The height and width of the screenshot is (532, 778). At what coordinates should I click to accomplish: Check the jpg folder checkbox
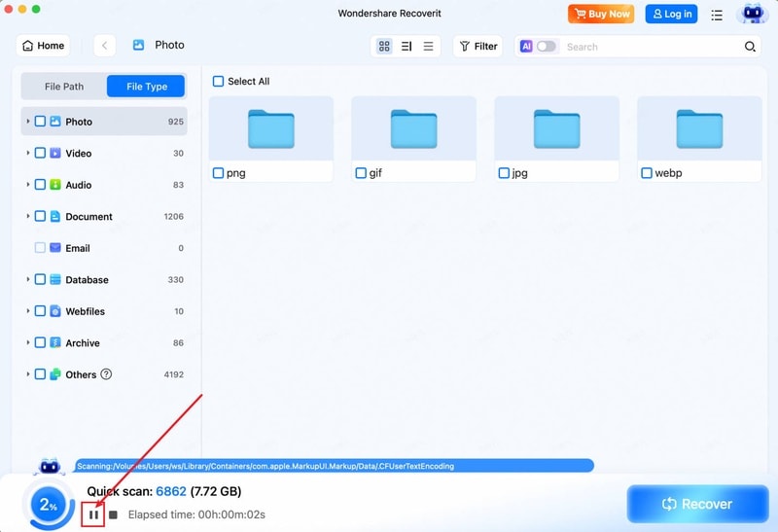[504, 173]
